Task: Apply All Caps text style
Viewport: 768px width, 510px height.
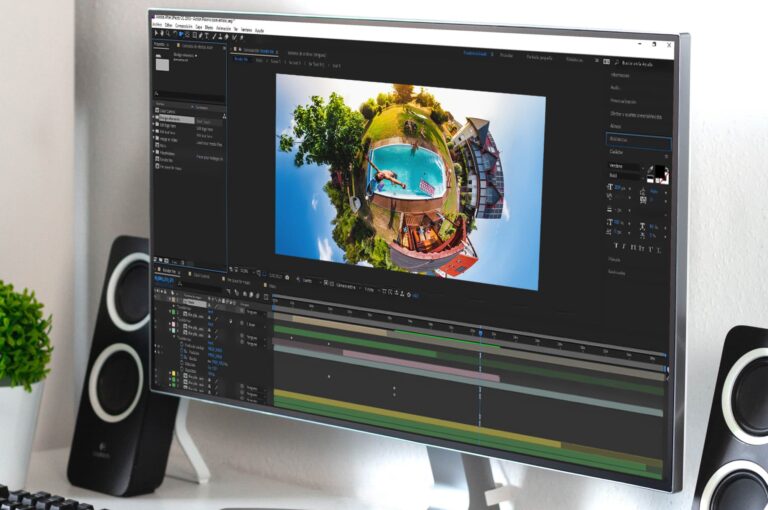Action: (x=633, y=247)
